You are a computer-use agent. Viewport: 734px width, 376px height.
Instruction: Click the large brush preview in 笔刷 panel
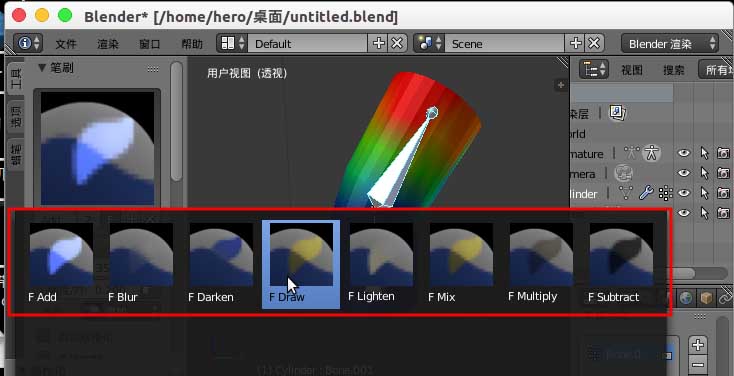pyautogui.click(x=97, y=147)
